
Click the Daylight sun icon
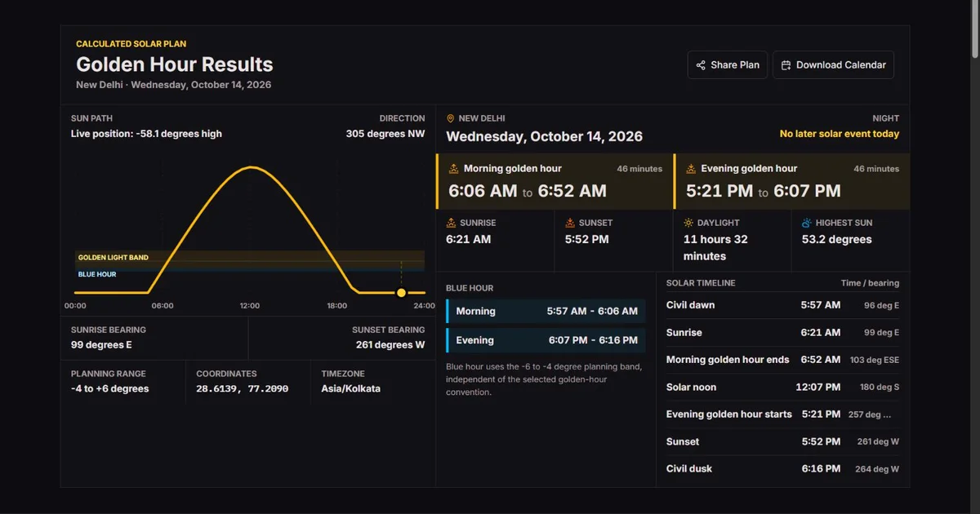click(x=688, y=223)
